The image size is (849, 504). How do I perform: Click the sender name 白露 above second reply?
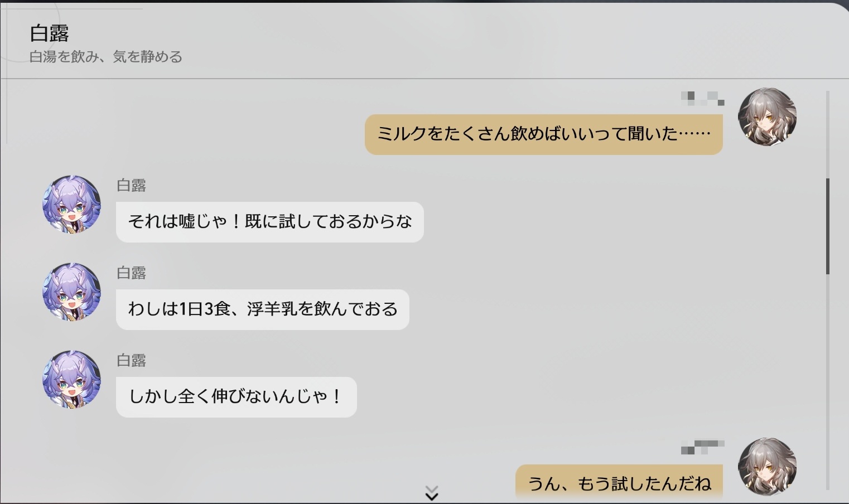tap(132, 273)
